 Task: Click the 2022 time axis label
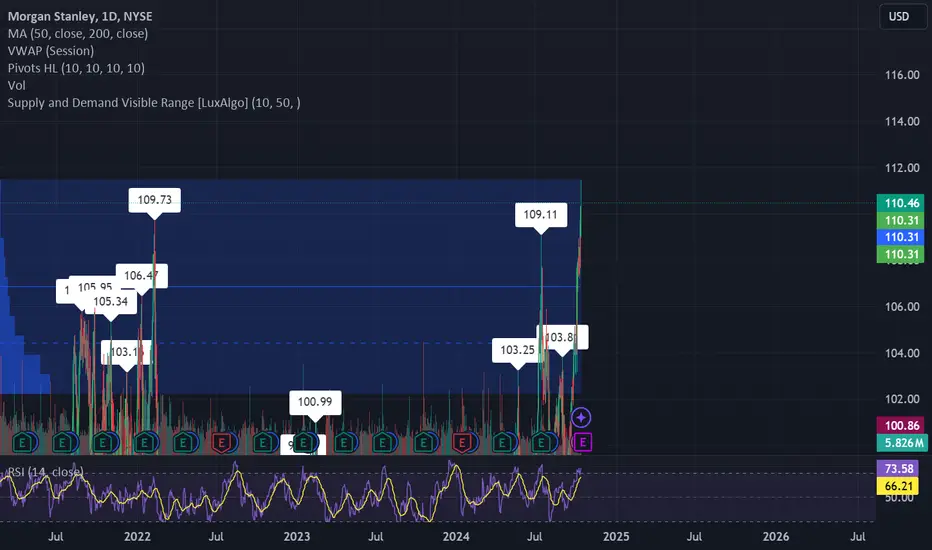pyautogui.click(x=137, y=536)
